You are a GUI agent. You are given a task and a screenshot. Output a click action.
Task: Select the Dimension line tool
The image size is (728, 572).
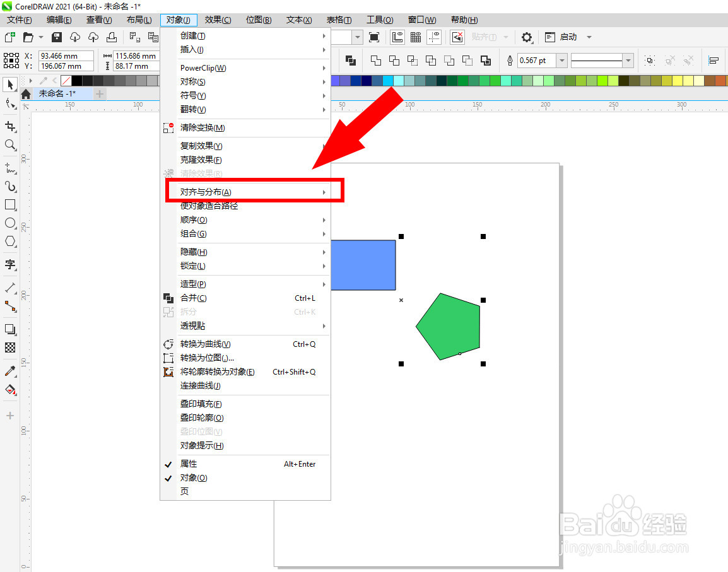9,288
